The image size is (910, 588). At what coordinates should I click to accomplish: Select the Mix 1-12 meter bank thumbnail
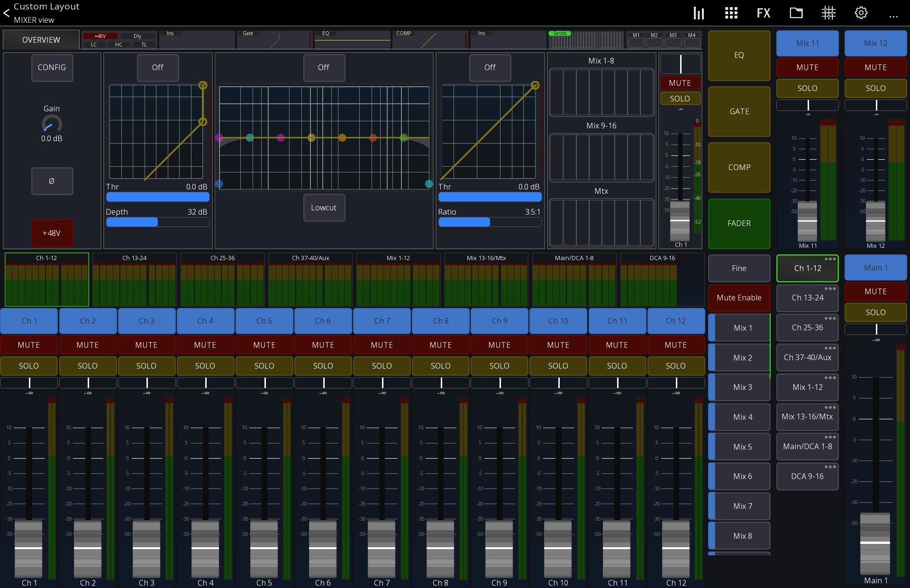pyautogui.click(x=398, y=280)
